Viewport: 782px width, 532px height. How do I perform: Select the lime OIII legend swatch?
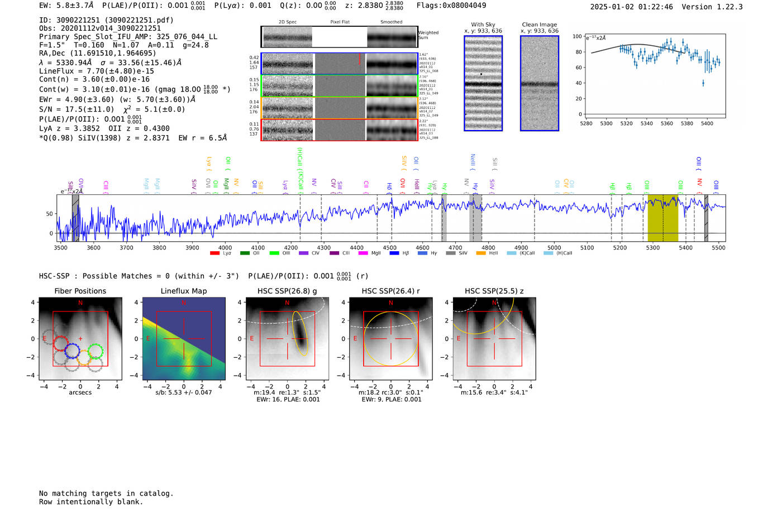274,253
